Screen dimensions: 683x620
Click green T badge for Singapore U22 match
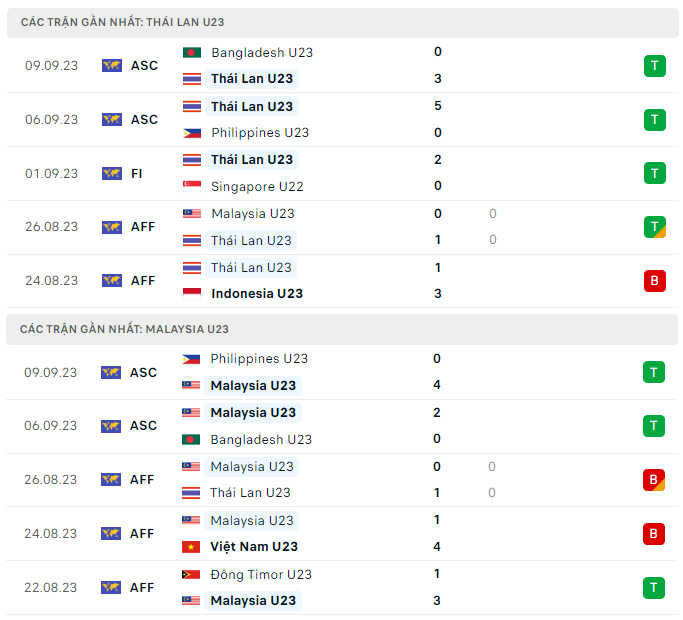point(654,173)
